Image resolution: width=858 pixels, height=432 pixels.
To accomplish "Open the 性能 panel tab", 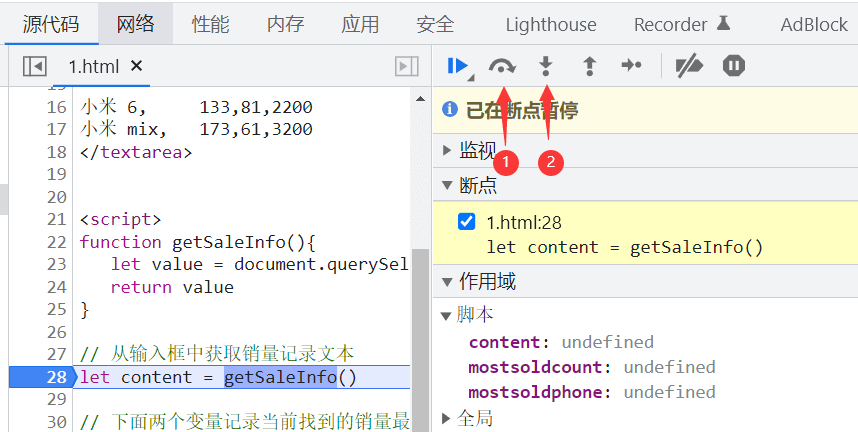I will click(210, 24).
